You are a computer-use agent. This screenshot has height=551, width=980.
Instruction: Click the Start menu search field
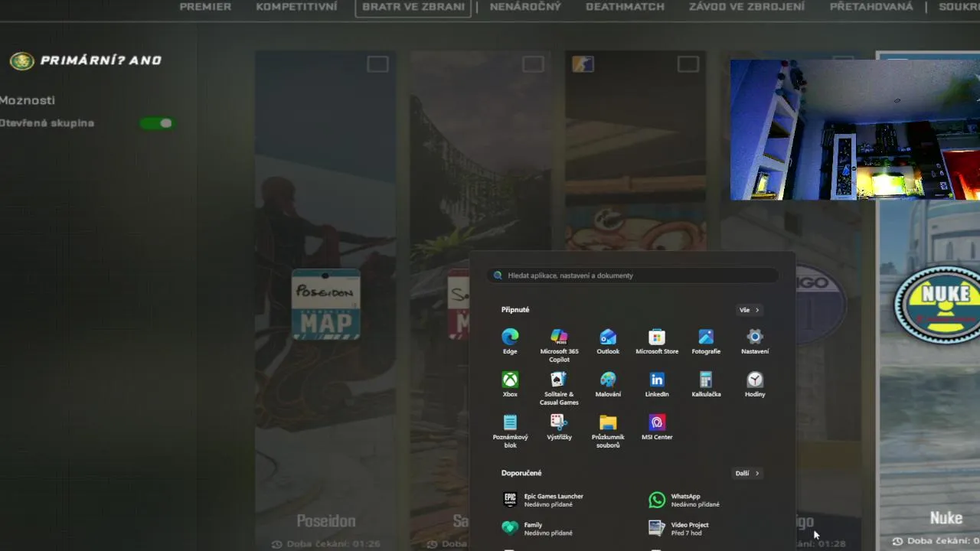pos(633,275)
